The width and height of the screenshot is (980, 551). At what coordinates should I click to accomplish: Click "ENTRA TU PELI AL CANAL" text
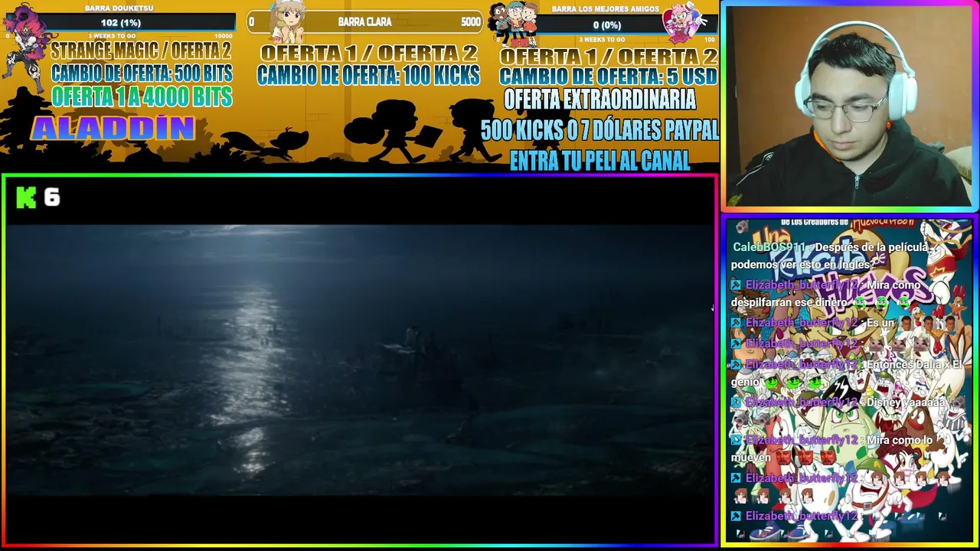(x=599, y=161)
